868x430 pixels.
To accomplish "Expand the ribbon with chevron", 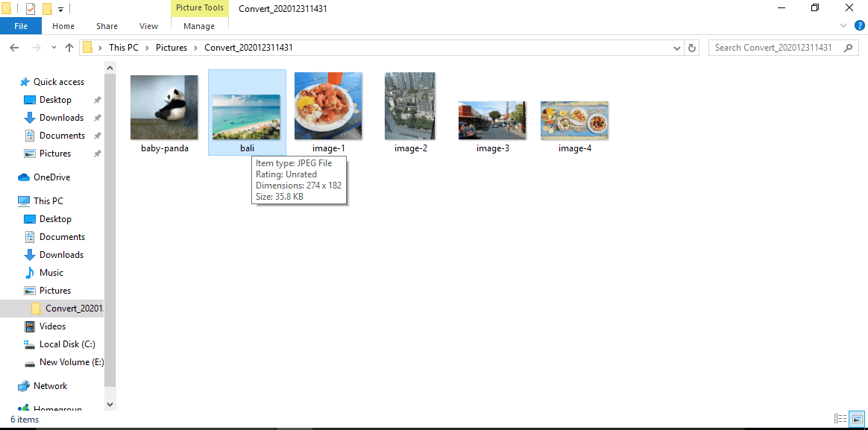I will click(x=843, y=25).
